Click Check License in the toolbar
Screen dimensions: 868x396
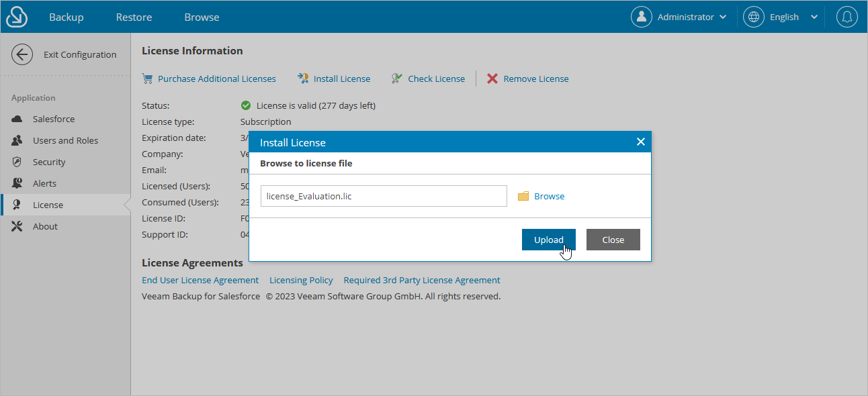point(437,79)
